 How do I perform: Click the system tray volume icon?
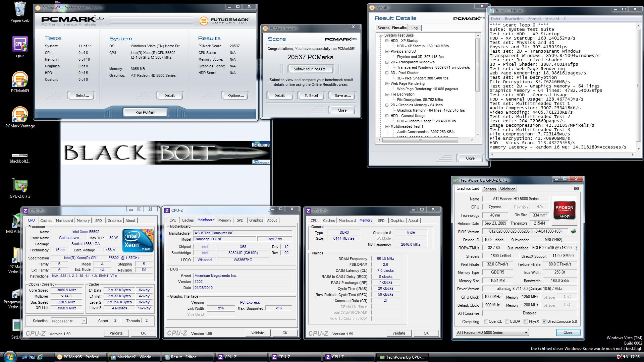pyautogui.click(x=626, y=357)
